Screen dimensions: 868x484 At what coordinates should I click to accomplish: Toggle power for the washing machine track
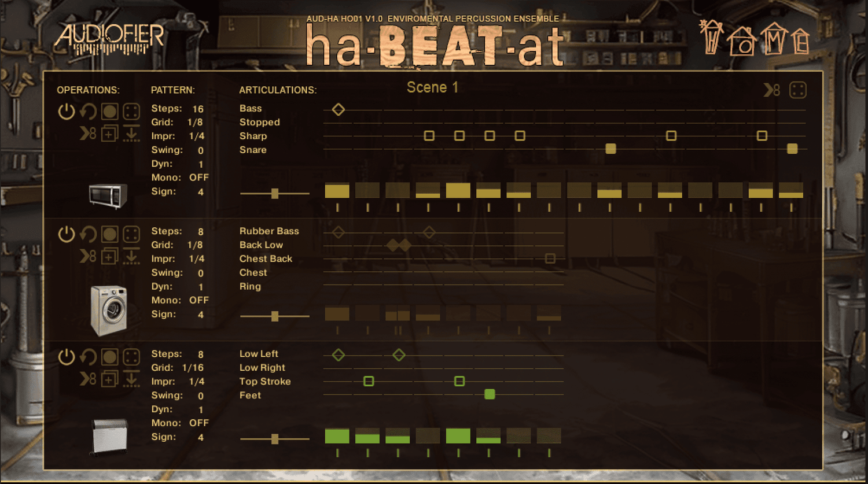pyautogui.click(x=66, y=234)
